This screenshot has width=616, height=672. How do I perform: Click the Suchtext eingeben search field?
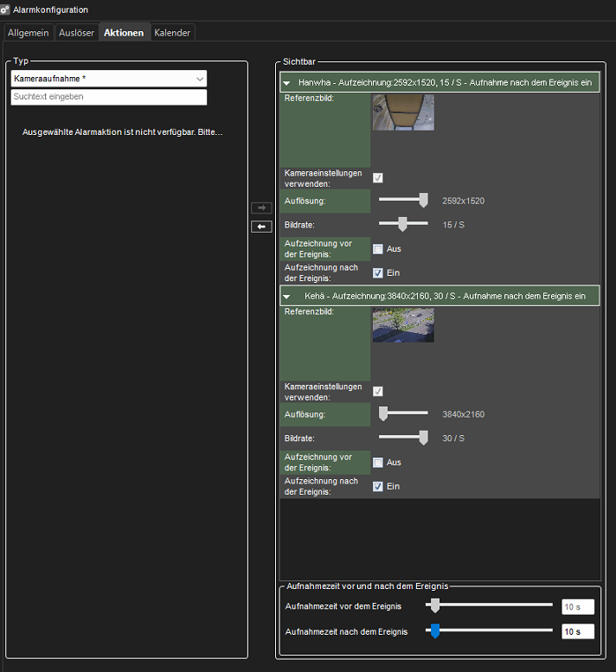(x=109, y=97)
